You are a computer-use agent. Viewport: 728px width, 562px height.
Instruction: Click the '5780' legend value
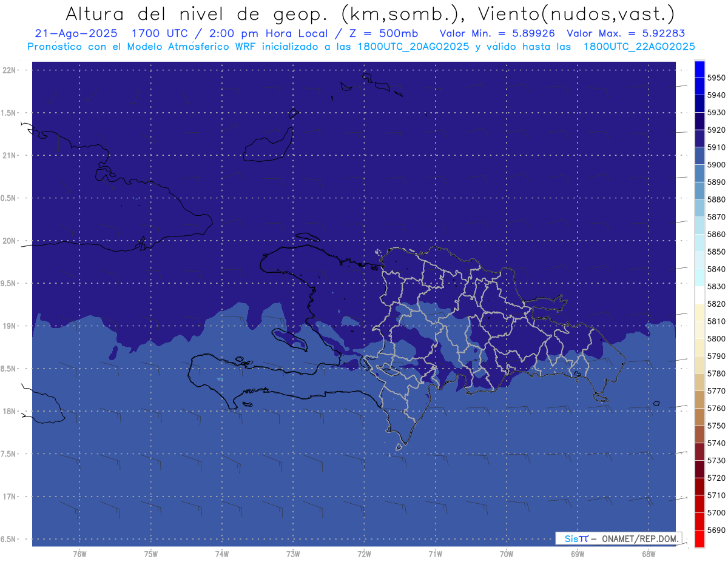click(x=716, y=373)
